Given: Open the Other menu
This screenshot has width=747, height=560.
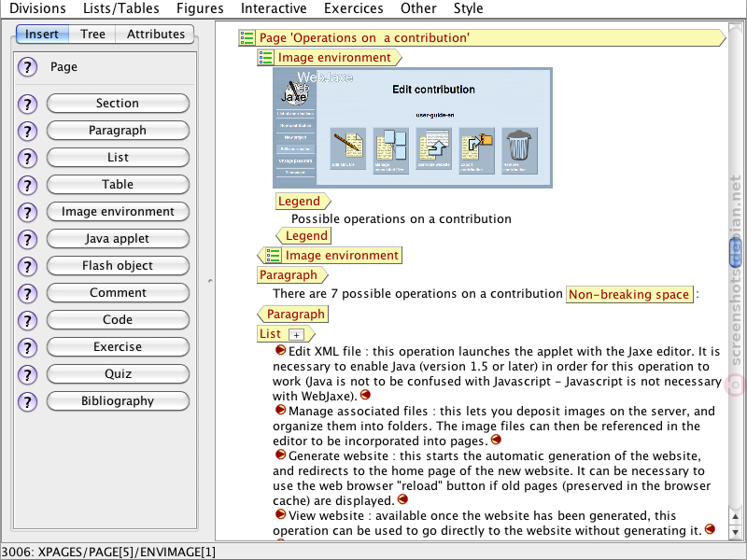Looking at the screenshot, I should coord(418,8).
